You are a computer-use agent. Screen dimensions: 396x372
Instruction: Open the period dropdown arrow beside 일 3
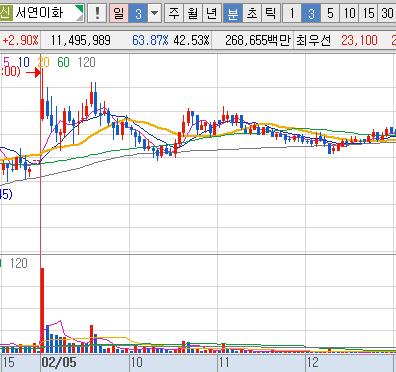pos(154,13)
